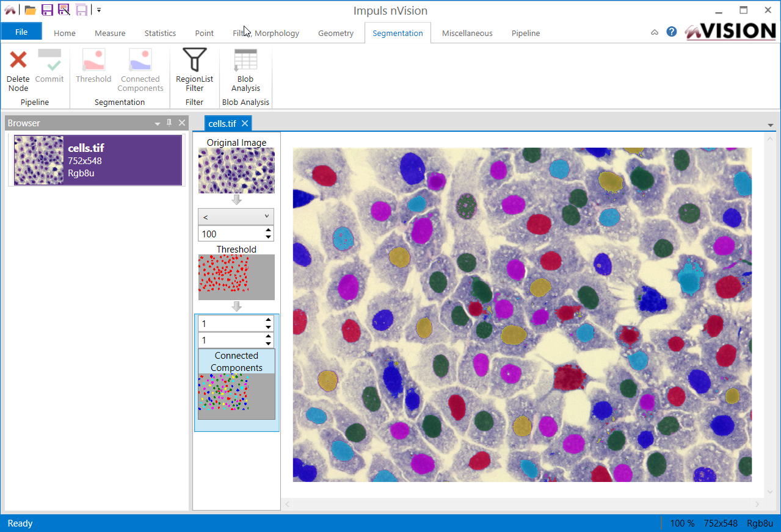The image size is (781, 532).
Task: Click the vertical scrollbar down arrow
Action: pyautogui.click(x=770, y=492)
